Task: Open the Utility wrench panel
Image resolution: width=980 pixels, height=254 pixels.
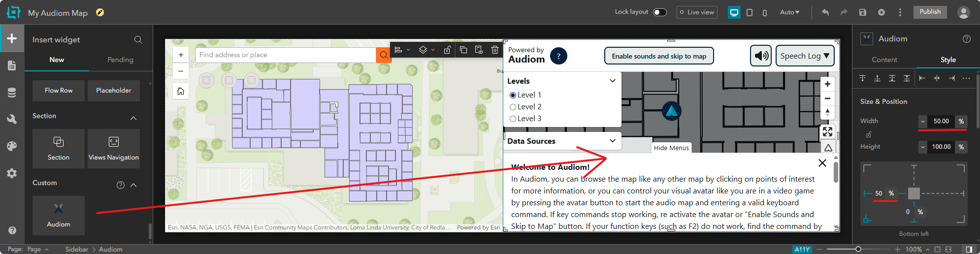Action: coord(12,119)
